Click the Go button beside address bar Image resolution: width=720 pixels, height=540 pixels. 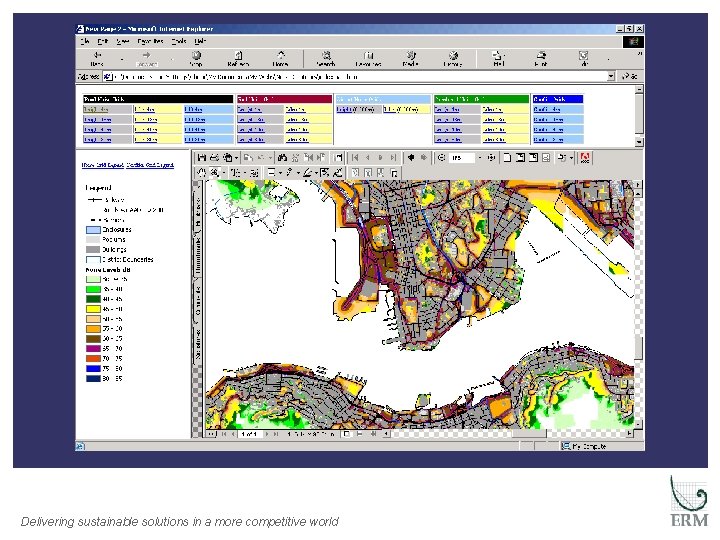coord(629,76)
